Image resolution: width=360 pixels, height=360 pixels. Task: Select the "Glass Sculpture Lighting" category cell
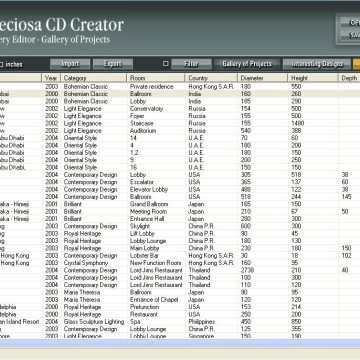click(94, 322)
